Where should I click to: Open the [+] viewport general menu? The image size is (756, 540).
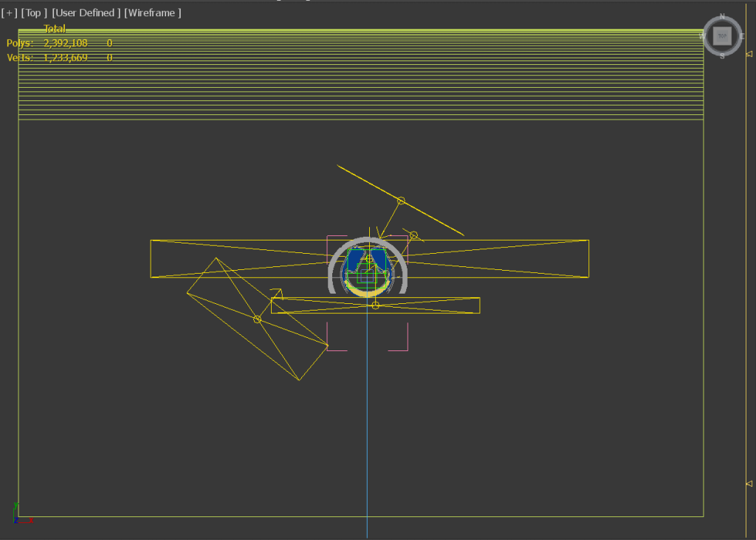9,13
